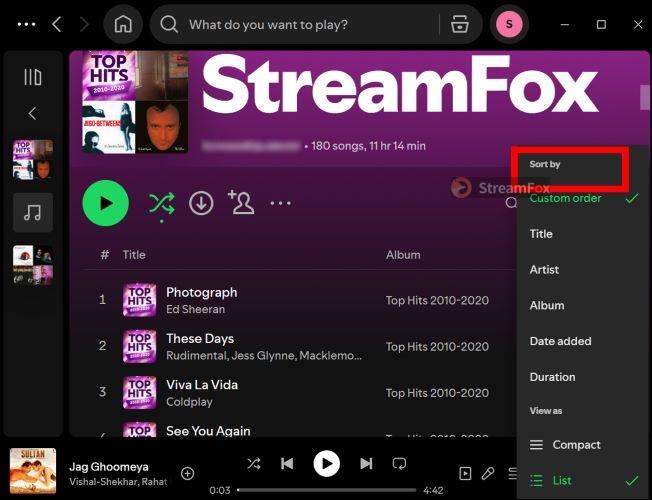Viewport: 652px width, 500px height.
Task: Click the Album column header
Action: 403,255
